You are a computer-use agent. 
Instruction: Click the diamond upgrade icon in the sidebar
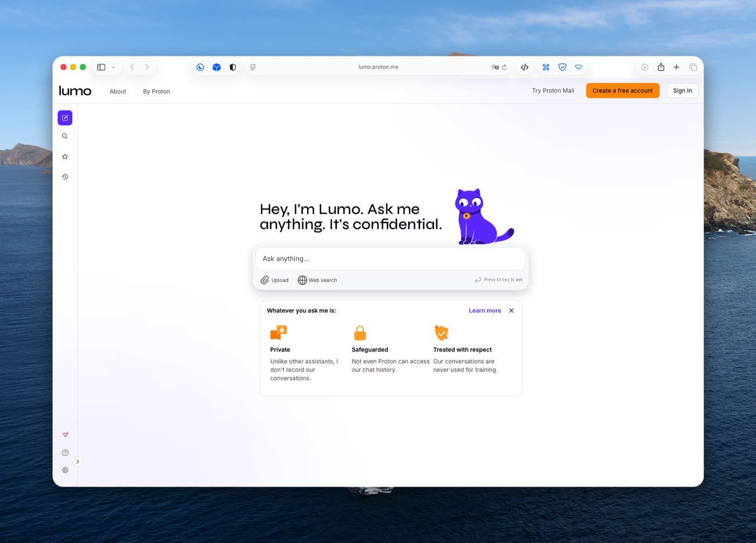(x=65, y=434)
